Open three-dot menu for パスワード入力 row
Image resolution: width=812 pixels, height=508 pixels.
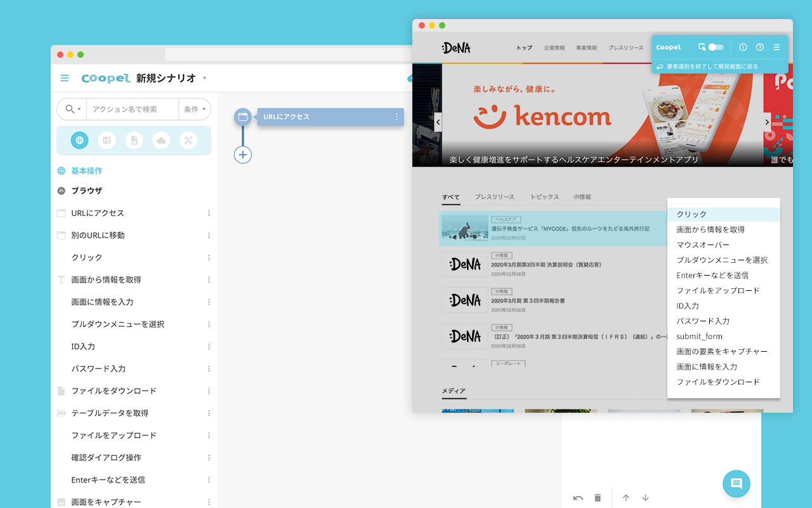209,368
